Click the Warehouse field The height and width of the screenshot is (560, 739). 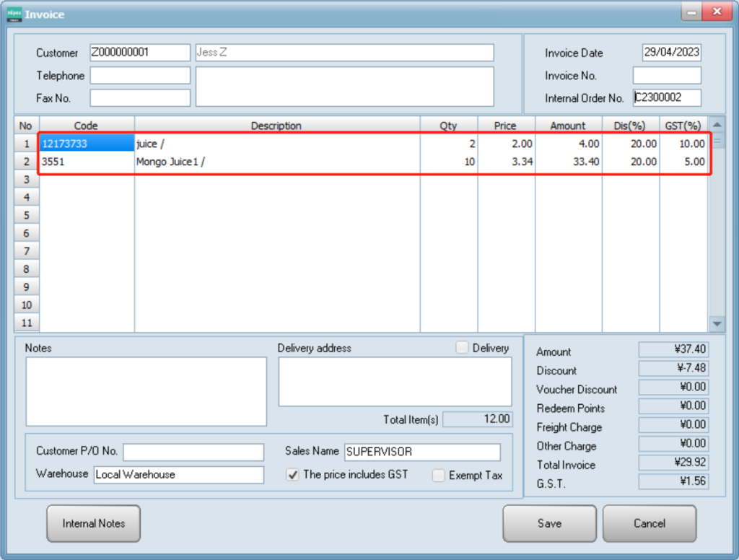click(x=179, y=475)
